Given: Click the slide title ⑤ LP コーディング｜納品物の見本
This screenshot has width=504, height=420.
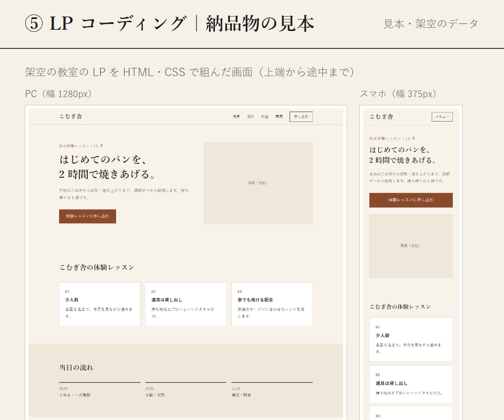Looking at the screenshot, I should 170,24.
